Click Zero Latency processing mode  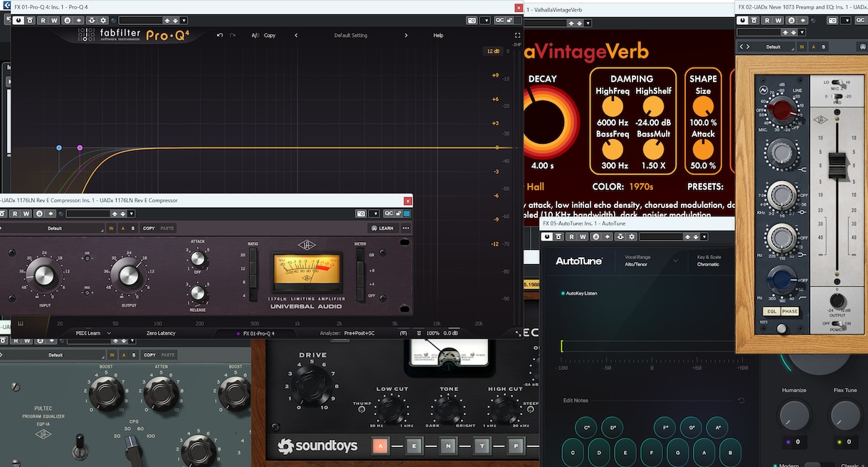click(162, 333)
